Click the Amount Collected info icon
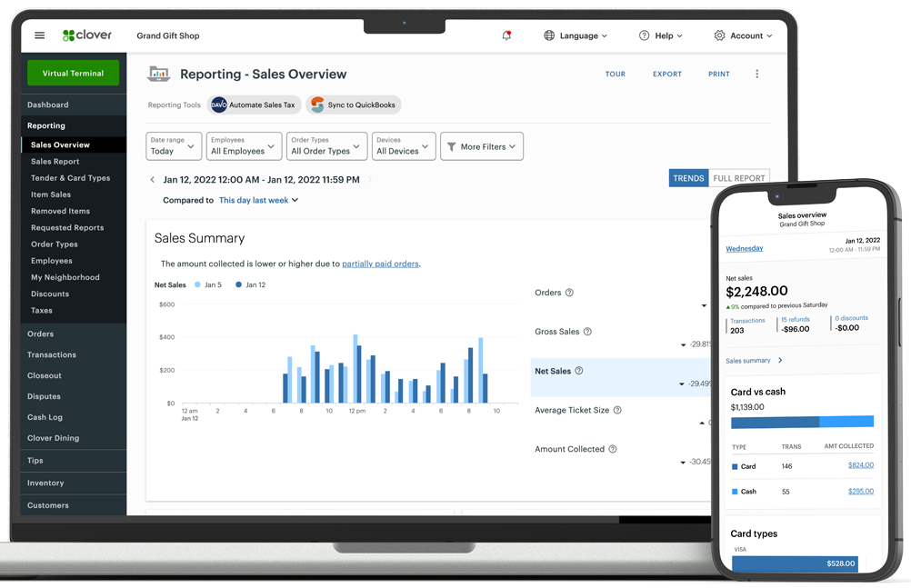Screen dimensions: 911x588 pos(613,449)
